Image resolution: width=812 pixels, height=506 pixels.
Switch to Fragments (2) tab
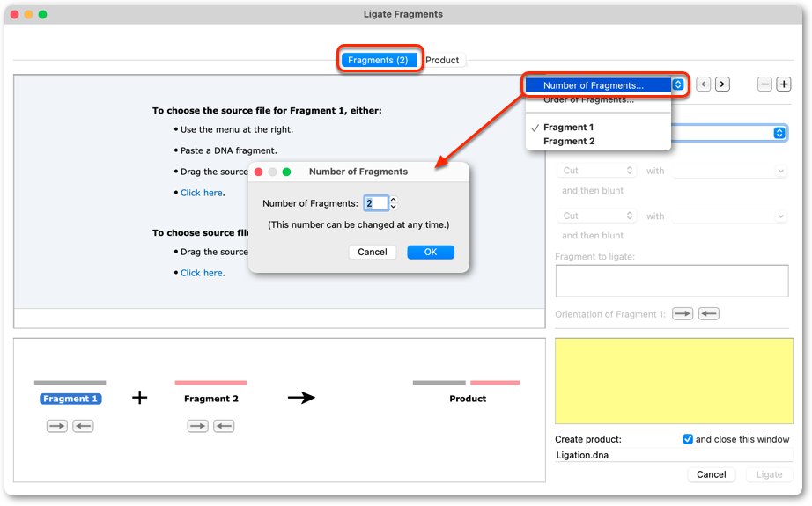coord(378,60)
